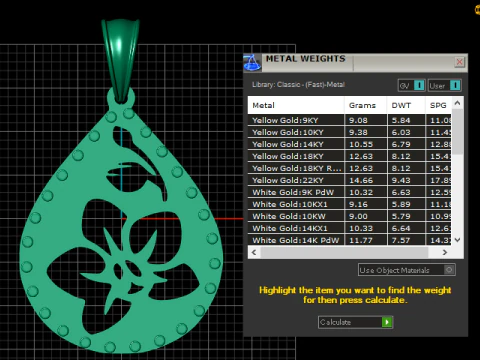480x360 pixels.
Task: Click the vertical scrollbar thumb
Action: click(457, 132)
